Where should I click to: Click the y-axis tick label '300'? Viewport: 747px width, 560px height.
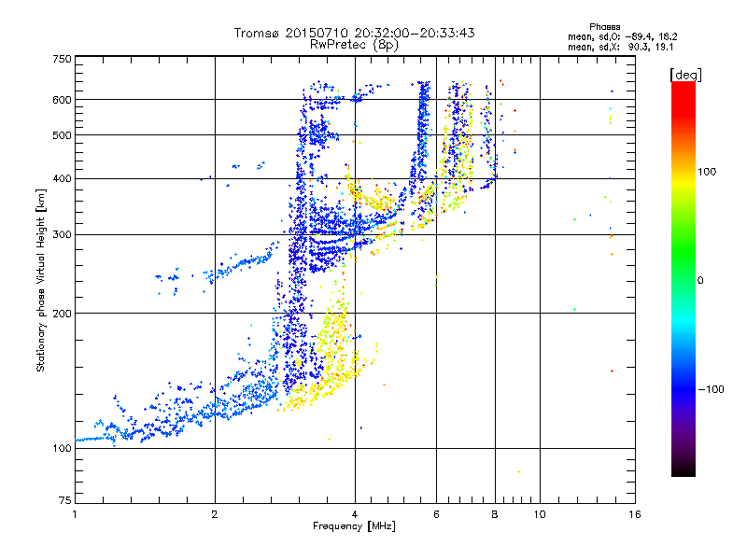click(63, 234)
